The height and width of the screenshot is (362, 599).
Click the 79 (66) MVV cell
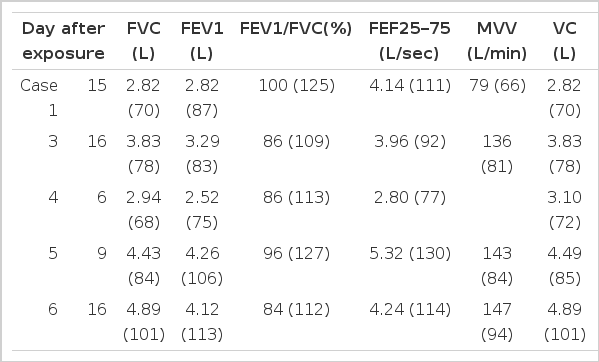[x=497, y=86]
